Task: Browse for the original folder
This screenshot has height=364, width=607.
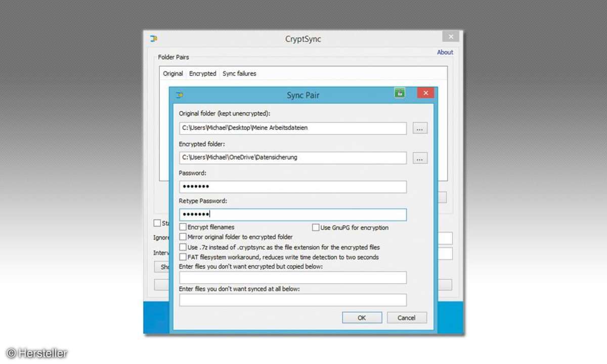Action: coord(420,128)
